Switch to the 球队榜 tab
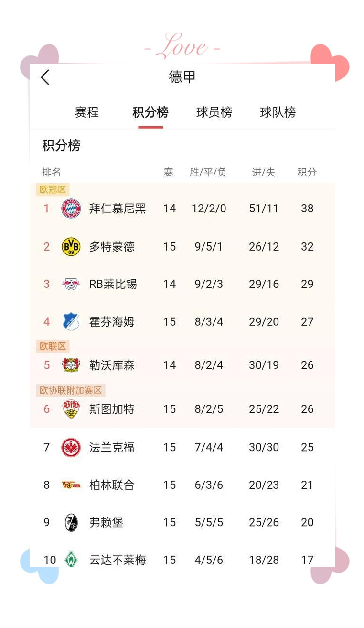Image resolution: width=364 pixels, height=628 pixels. click(x=278, y=112)
